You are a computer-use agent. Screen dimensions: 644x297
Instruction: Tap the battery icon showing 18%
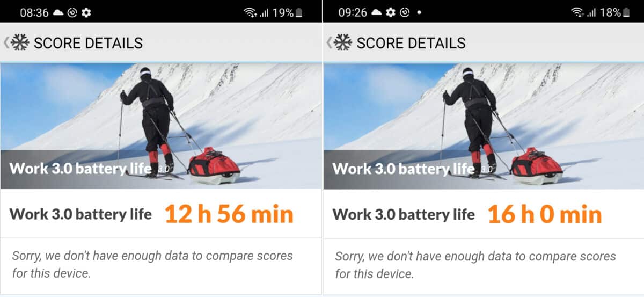coord(626,12)
